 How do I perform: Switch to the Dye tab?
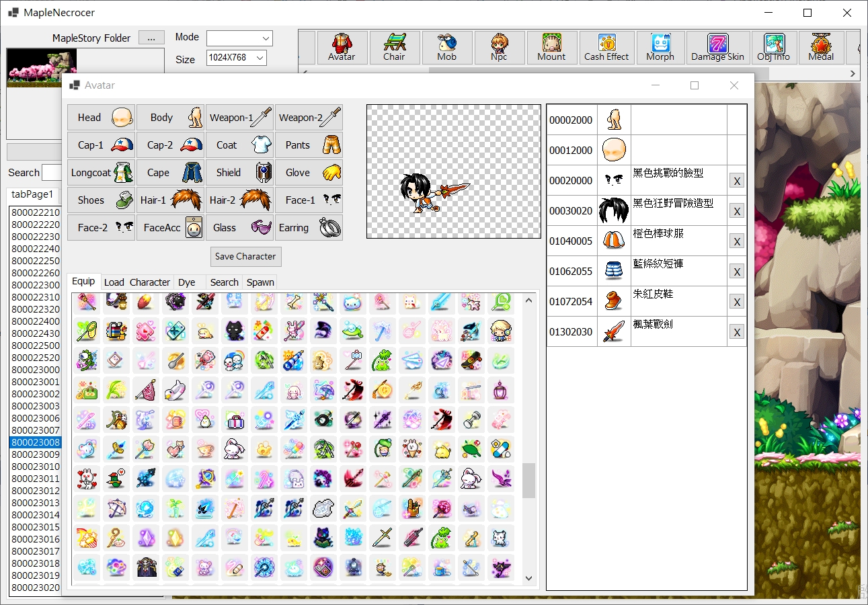click(189, 282)
